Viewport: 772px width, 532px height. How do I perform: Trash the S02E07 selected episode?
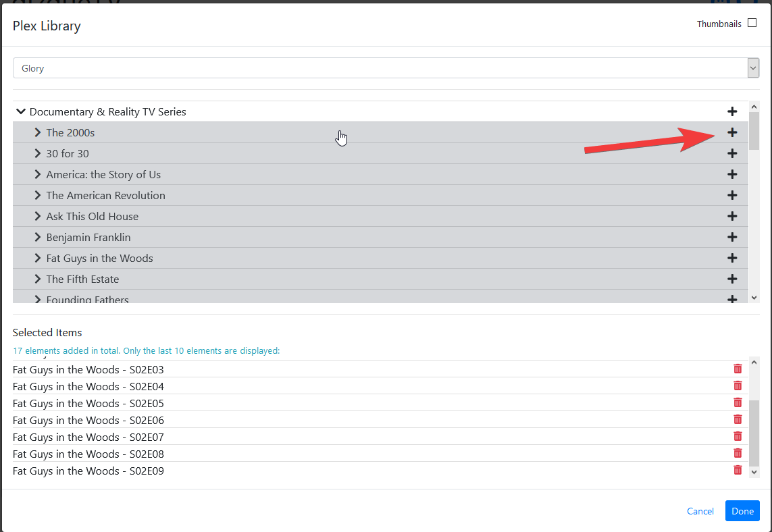pos(738,437)
